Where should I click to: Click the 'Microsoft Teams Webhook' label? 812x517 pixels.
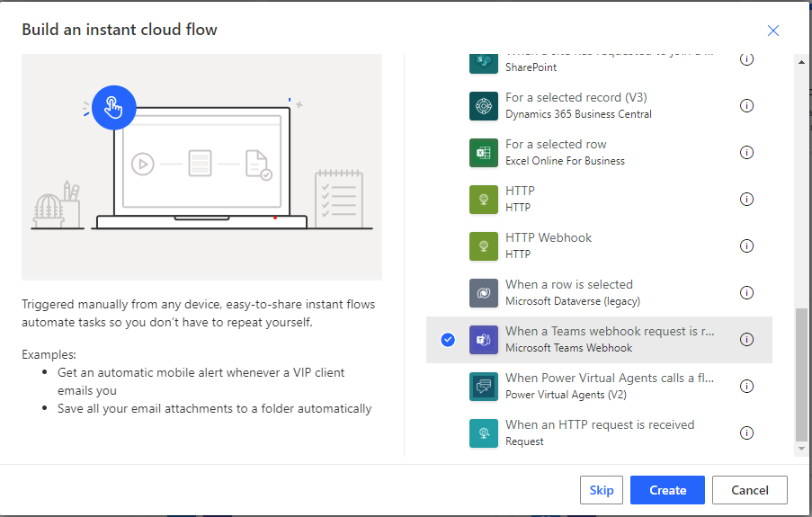[568, 348]
